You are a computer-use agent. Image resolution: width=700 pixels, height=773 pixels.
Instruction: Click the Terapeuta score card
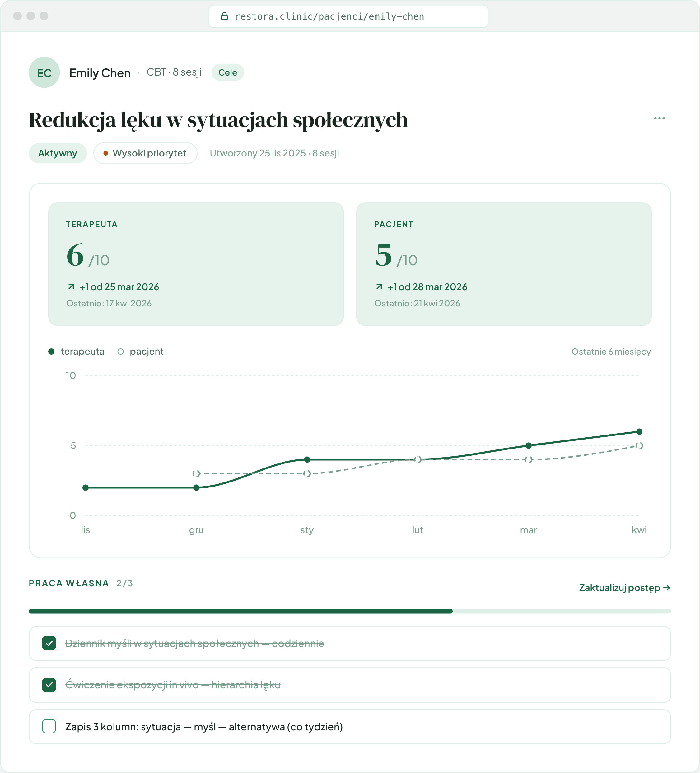click(x=196, y=264)
